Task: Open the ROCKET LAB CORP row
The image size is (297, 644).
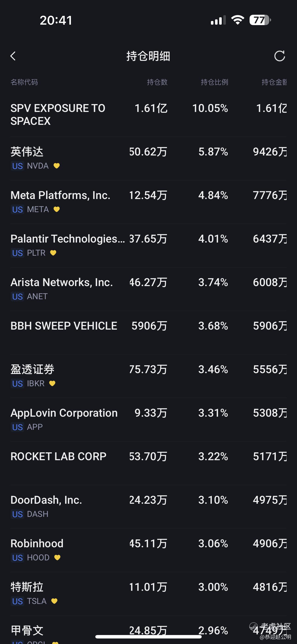Action: click(x=58, y=457)
